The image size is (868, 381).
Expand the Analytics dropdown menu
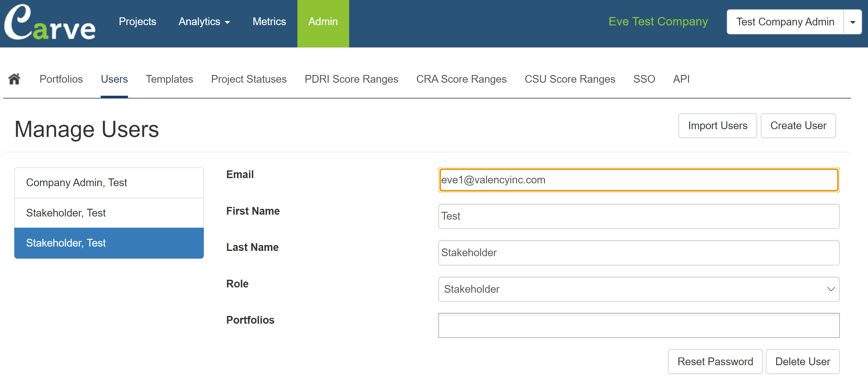point(204,22)
